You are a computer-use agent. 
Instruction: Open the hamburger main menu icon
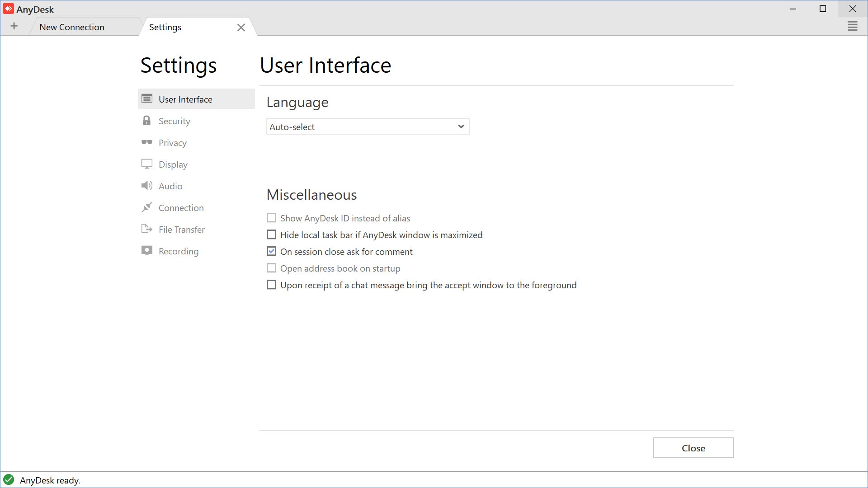click(x=852, y=27)
